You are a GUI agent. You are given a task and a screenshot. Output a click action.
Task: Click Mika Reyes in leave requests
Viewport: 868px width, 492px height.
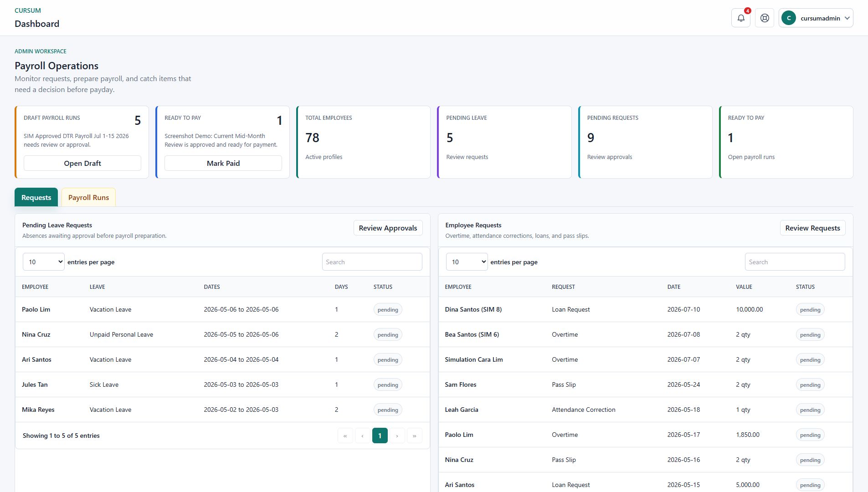[38, 410]
